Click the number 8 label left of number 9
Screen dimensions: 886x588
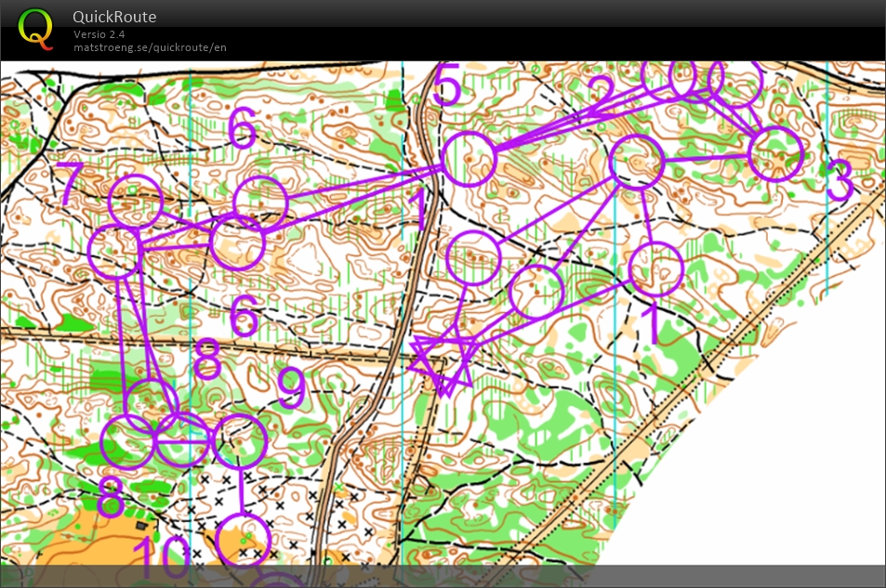[207, 360]
